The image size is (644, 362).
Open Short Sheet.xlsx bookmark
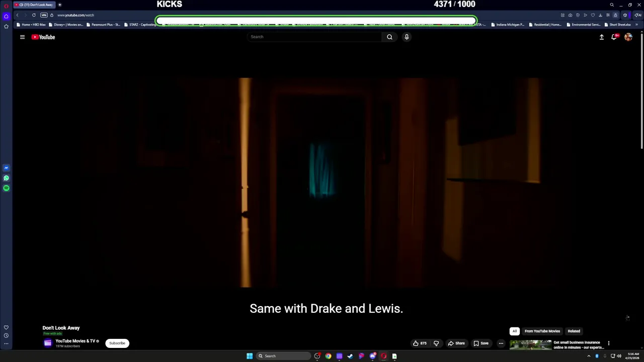(617, 25)
